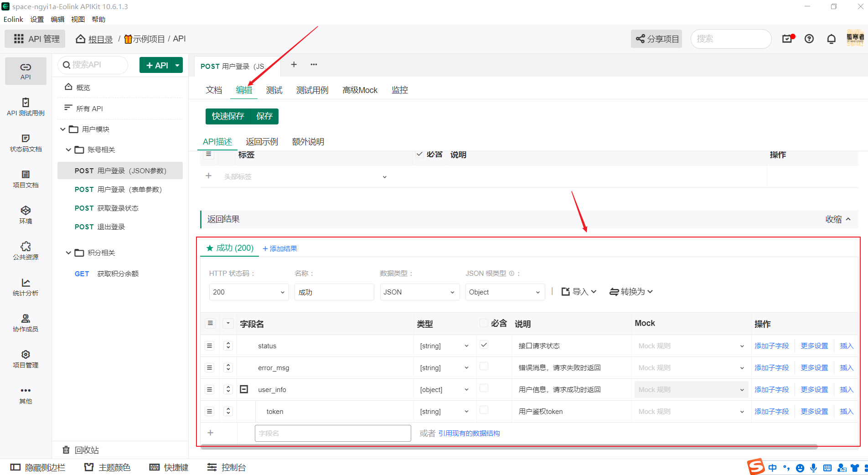Open the JSON 根类型 Object dropdown
Viewport: 868px width, 475px height.
click(505, 292)
